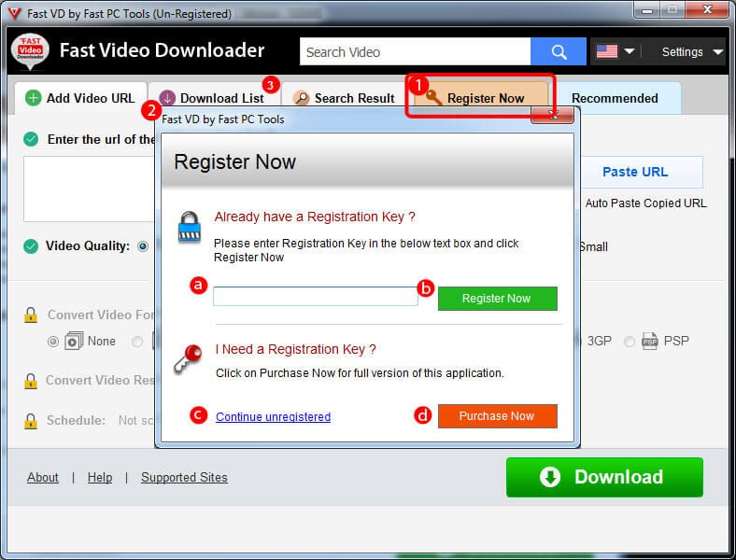
Task: Click the Paste URL button
Action: pyautogui.click(x=642, y=172)
